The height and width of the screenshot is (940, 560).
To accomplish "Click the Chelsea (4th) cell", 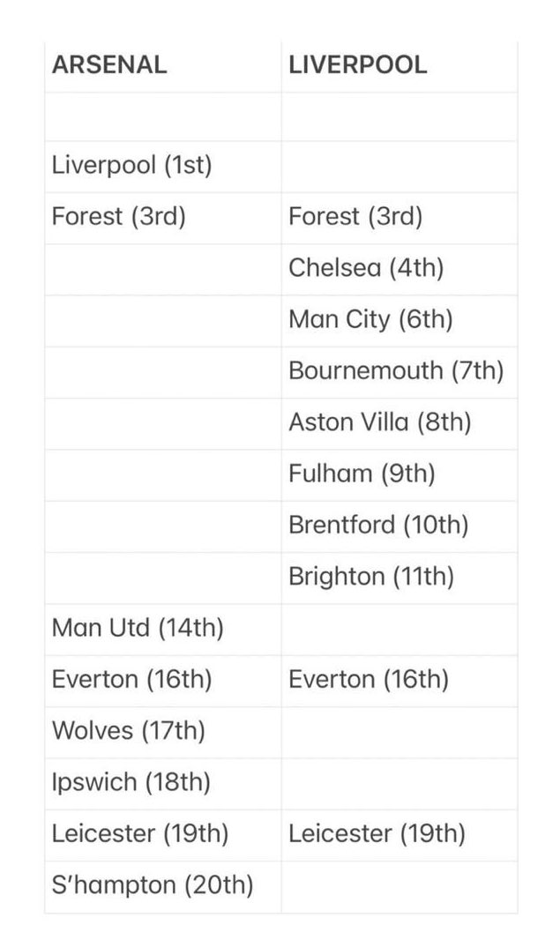I will point(365,268).
